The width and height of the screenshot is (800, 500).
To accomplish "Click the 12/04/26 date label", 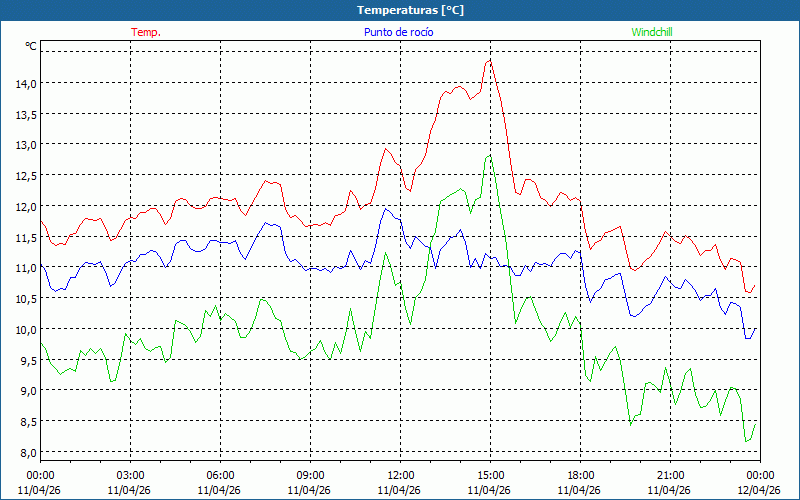I will click(x=759, y=490).
